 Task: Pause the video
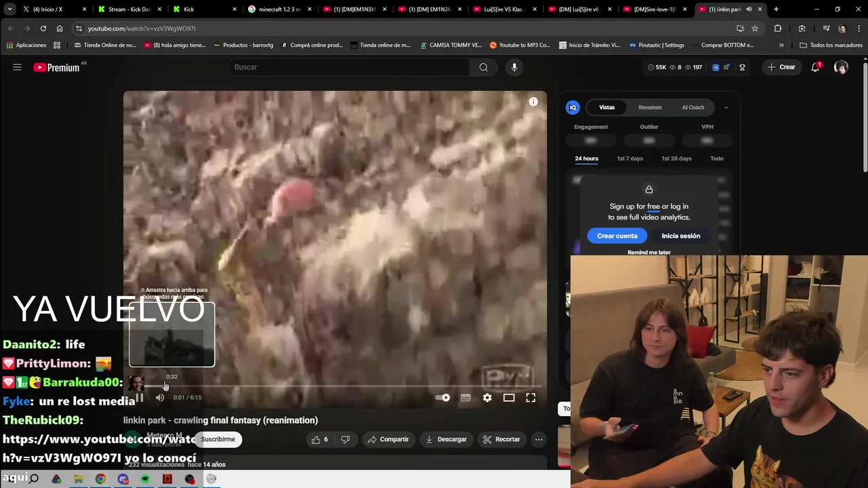pyautogui.click(x=139, y=398)
